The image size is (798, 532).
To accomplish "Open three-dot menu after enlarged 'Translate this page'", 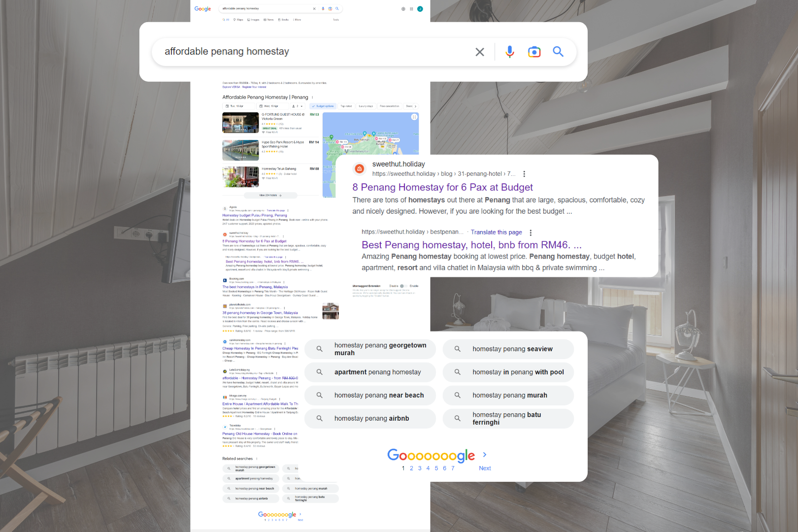I will [531, 233].
